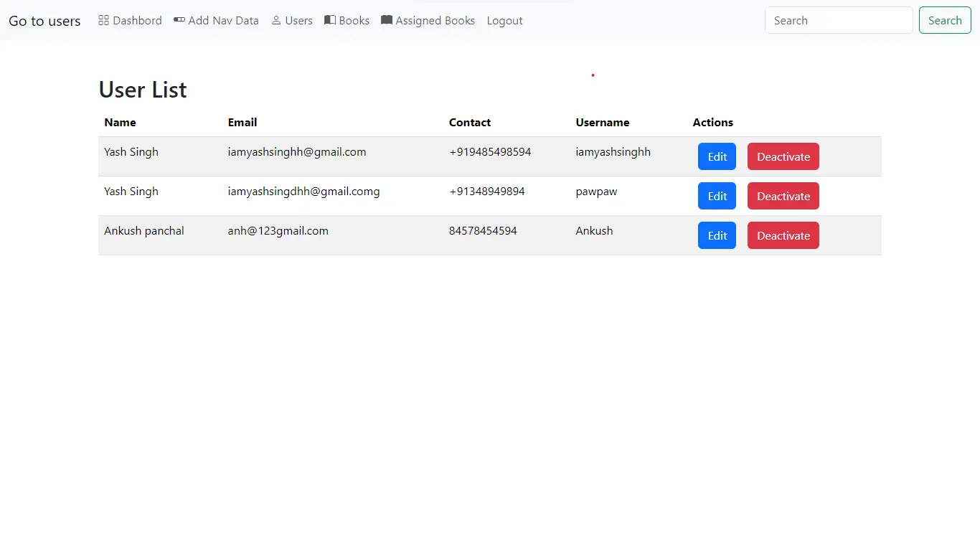Focus the Search text field
The width and height of the screenshot is (980, 551).
click(x=838, y=21)
